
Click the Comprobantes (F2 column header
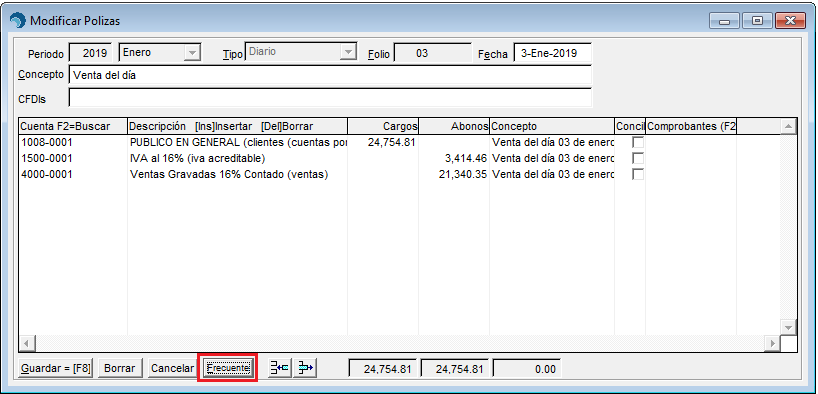click(x=691, y=126)
